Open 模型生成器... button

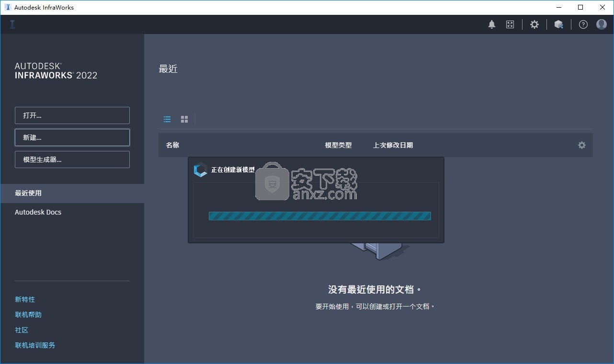[72, 159]
